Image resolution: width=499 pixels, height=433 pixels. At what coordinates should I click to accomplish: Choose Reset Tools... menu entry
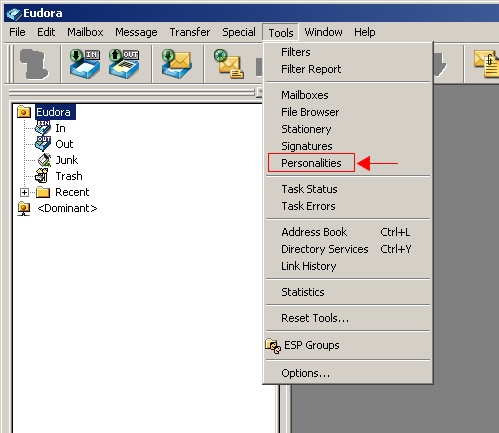click(348, 318)
